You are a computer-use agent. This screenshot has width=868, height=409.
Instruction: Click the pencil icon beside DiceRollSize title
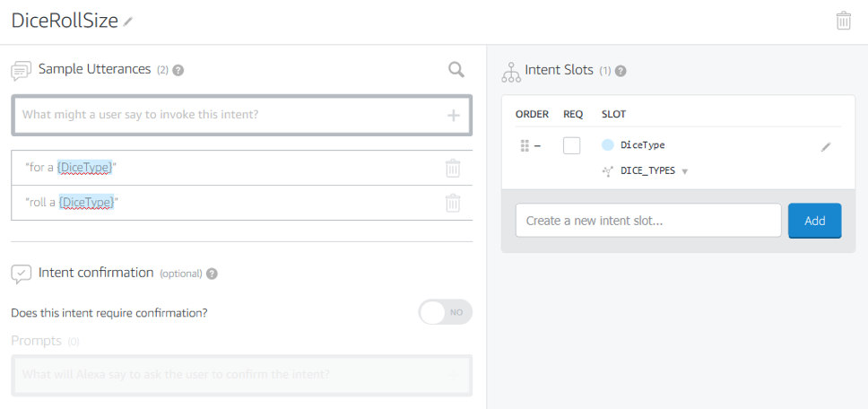pos(128,22)
